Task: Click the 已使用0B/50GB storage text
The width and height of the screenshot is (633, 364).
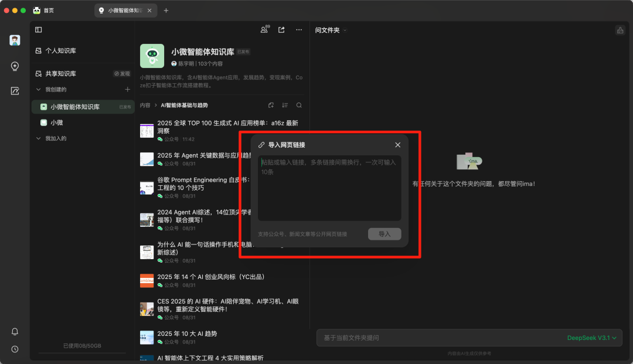Action: click(x=83, y=346)
